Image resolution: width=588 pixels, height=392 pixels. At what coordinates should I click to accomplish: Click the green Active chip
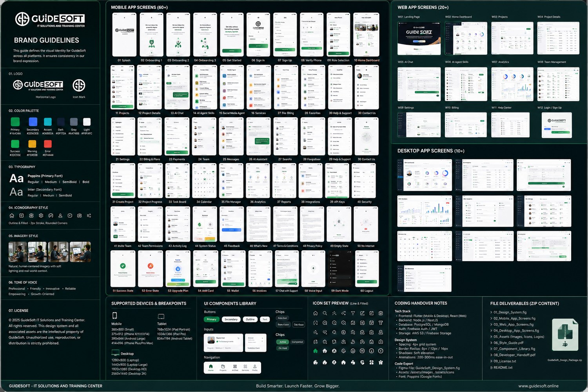click(283, 342)
